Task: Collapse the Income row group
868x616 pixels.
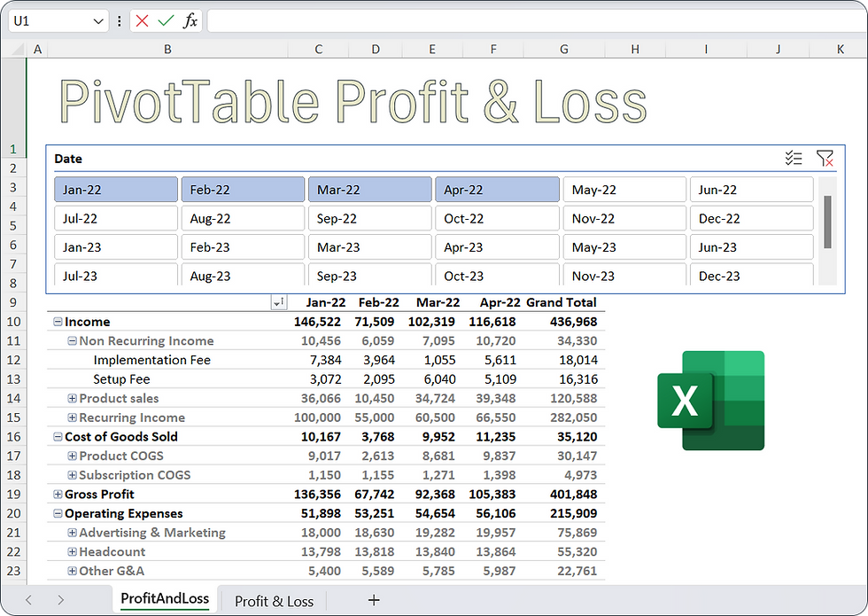Action: (57, 322)
